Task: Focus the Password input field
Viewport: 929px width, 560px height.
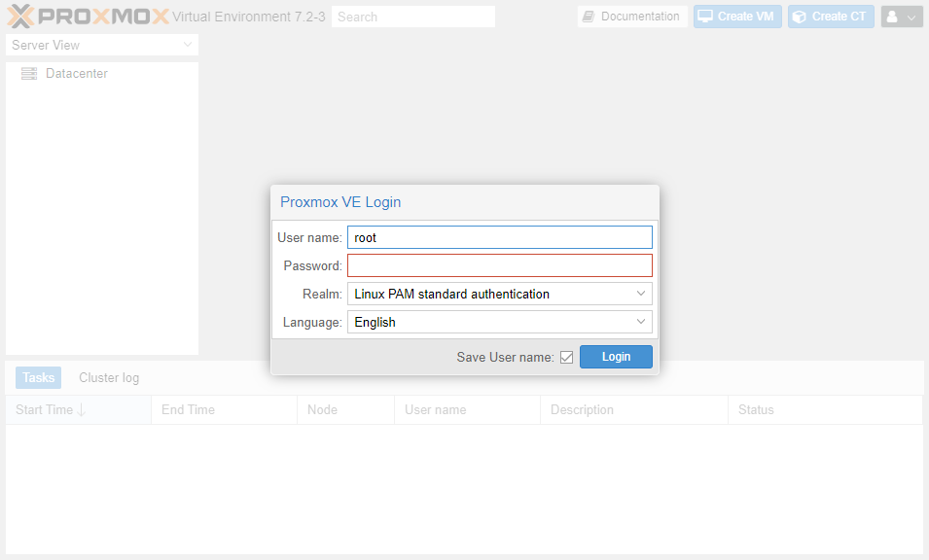Action: pyautogui.click(x=499, y=264)
